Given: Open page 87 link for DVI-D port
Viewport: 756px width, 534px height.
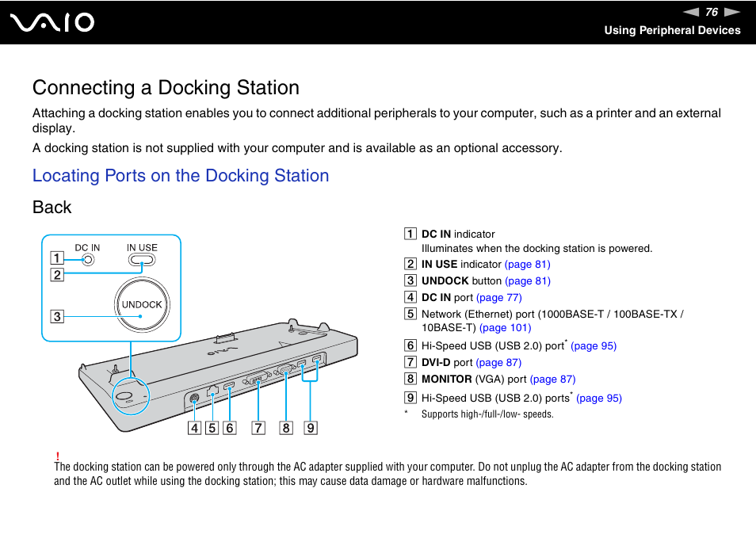Looking at the screenshot, I should [x=498, y=362].
